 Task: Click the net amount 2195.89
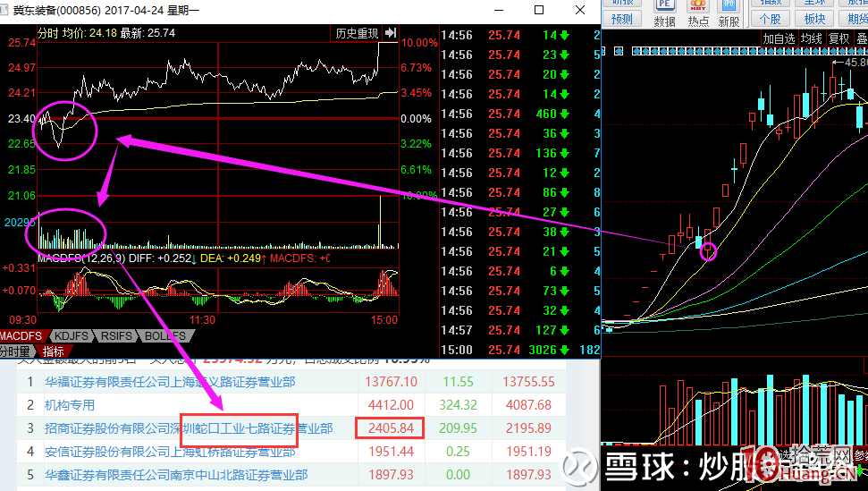point(528,428)
